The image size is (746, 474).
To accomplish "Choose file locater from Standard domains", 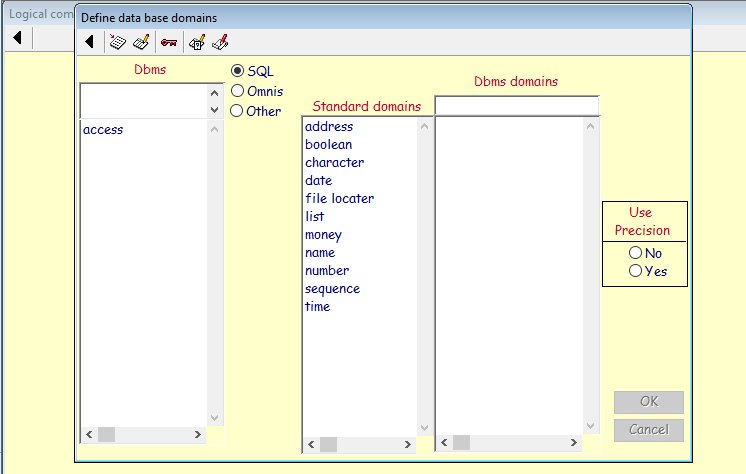I will [x=339, y=199].
